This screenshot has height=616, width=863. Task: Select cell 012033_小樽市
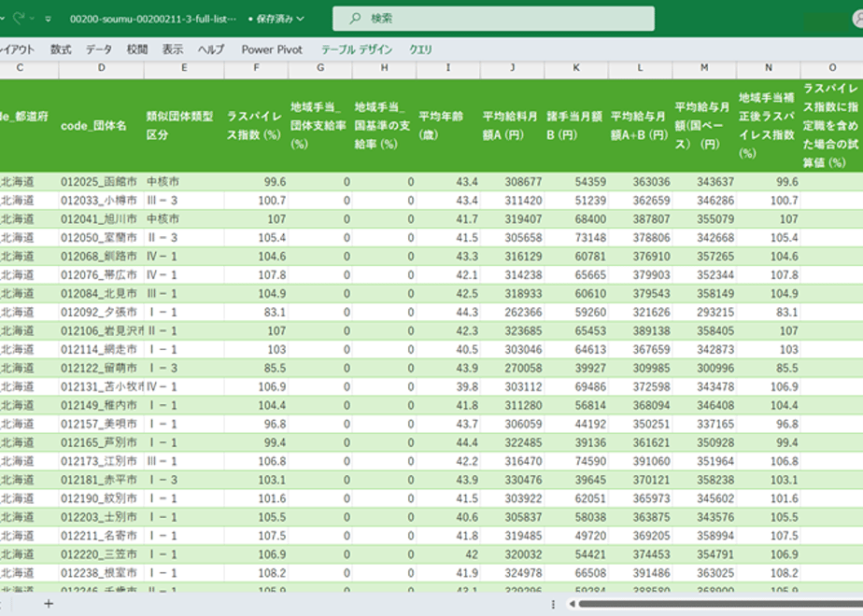pos(101,200)
